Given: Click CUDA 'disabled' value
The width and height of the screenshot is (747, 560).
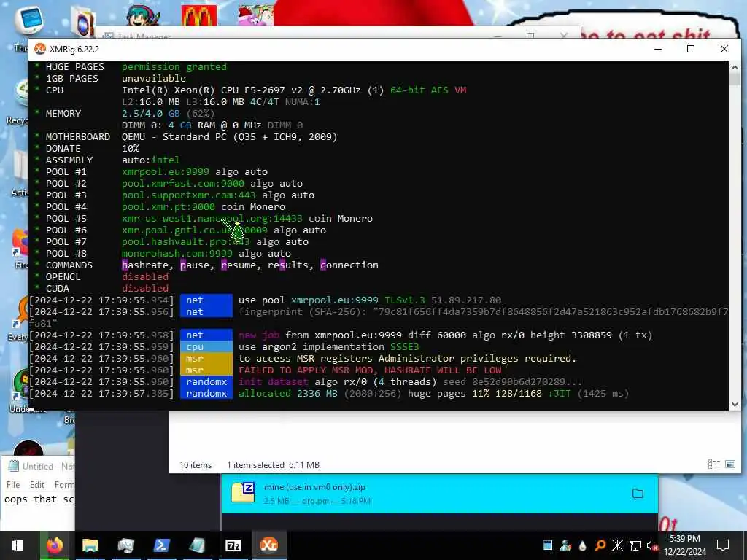Looking at the screenshot, I should pyautogui.click(x=145, y=289).
